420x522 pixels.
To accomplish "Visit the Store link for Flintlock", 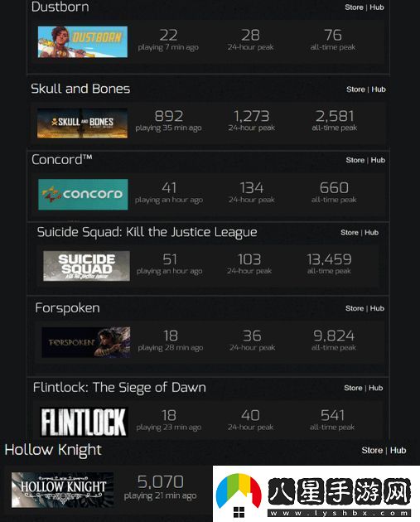I will point(353,388).
